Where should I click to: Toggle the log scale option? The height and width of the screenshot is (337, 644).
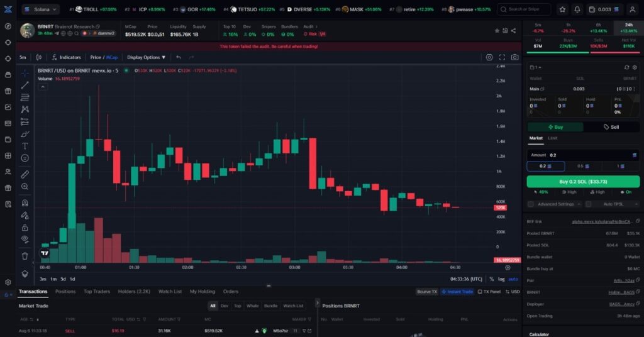click(x=501, y=279)
